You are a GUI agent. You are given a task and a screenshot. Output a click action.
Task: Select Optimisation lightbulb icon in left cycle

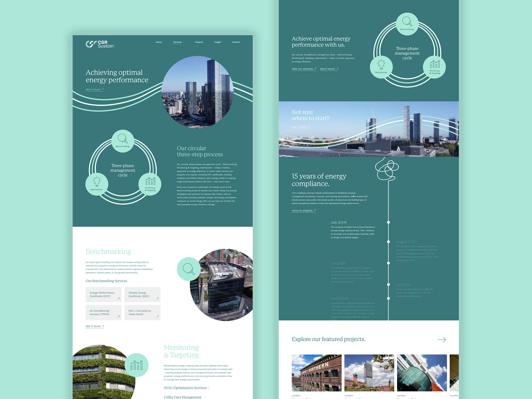tap(97, 184)
